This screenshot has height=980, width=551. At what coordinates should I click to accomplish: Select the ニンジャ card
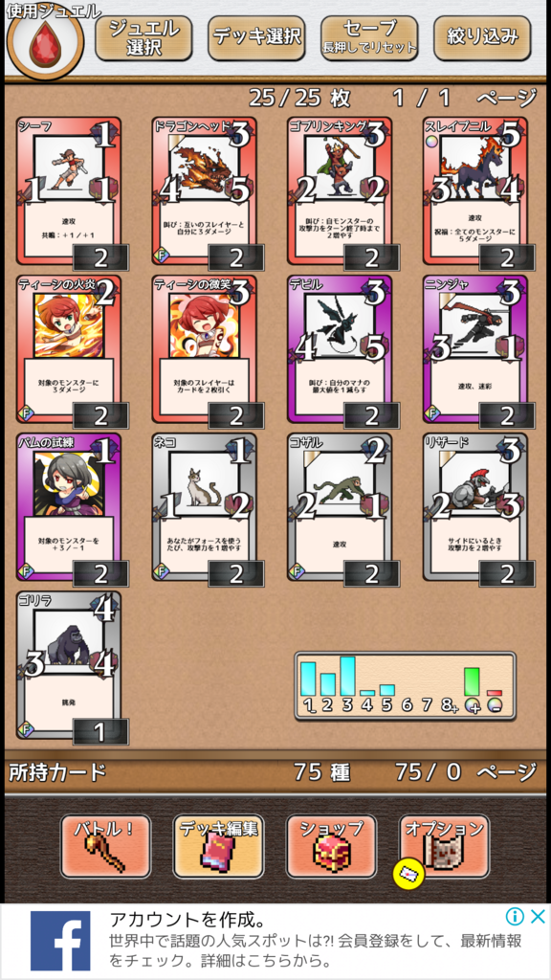(475, 349)
